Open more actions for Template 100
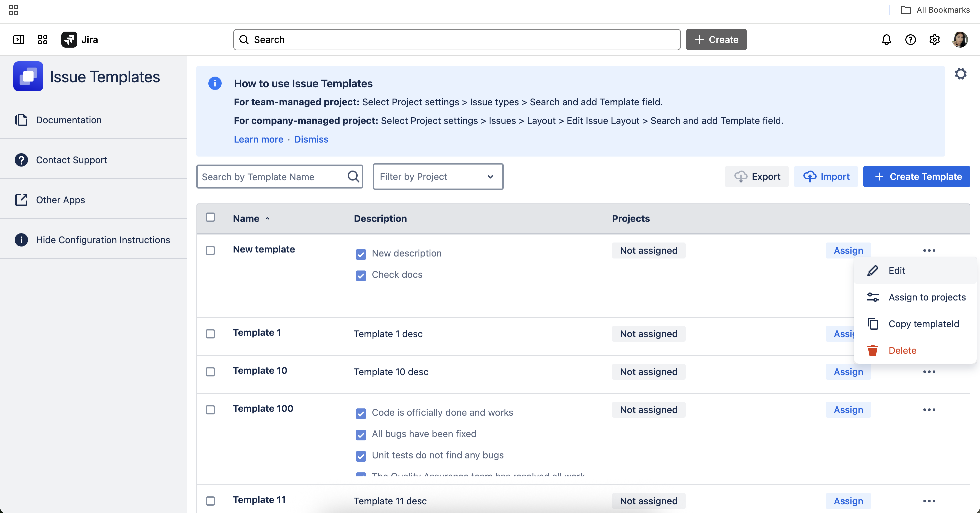 click(x=929, y=409)
